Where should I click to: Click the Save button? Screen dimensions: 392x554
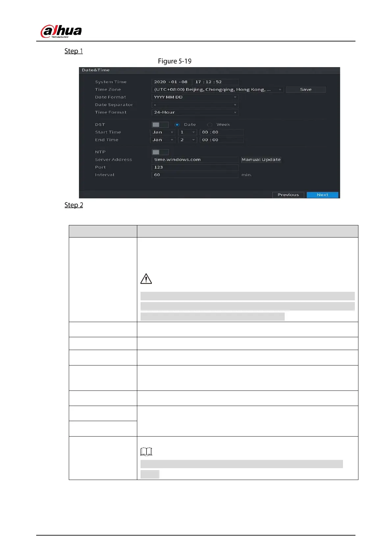pos(306,89)
